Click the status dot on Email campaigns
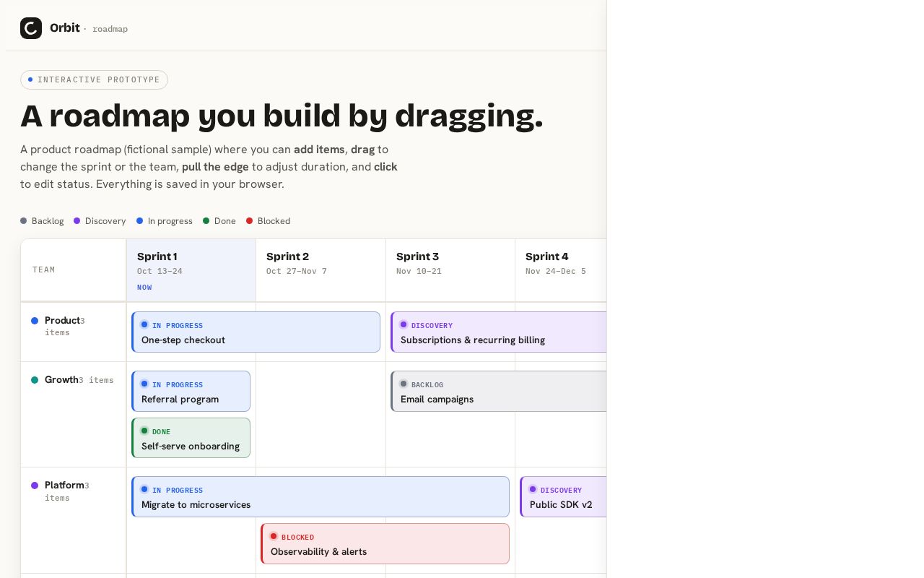Screen dimensions: 924x578 click(404, 384)
